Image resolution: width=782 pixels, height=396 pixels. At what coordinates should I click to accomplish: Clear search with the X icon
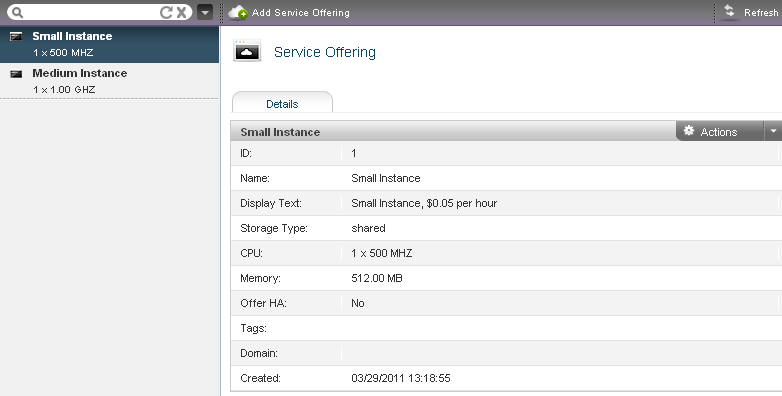pos(182,12)
